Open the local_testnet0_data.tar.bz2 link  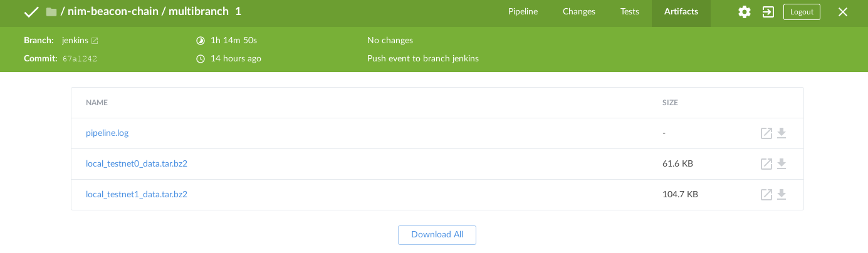(137, 164)
